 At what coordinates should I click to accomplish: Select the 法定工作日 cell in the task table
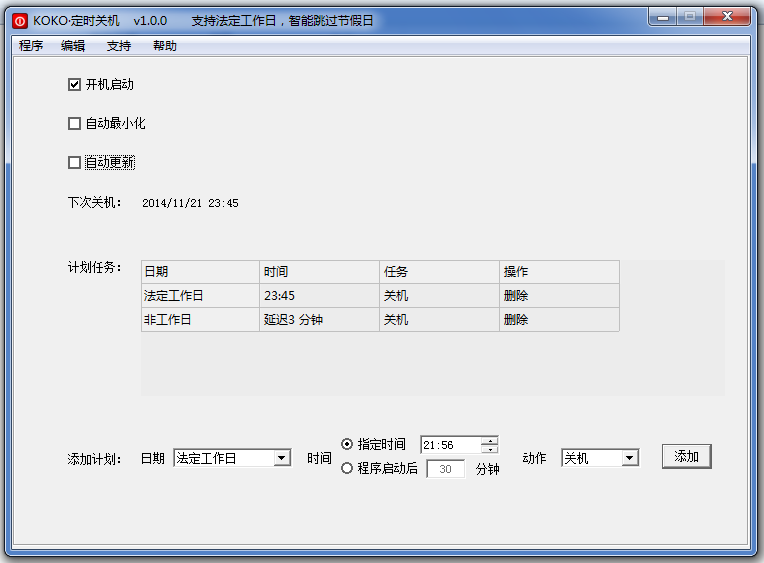click(200, 296)
